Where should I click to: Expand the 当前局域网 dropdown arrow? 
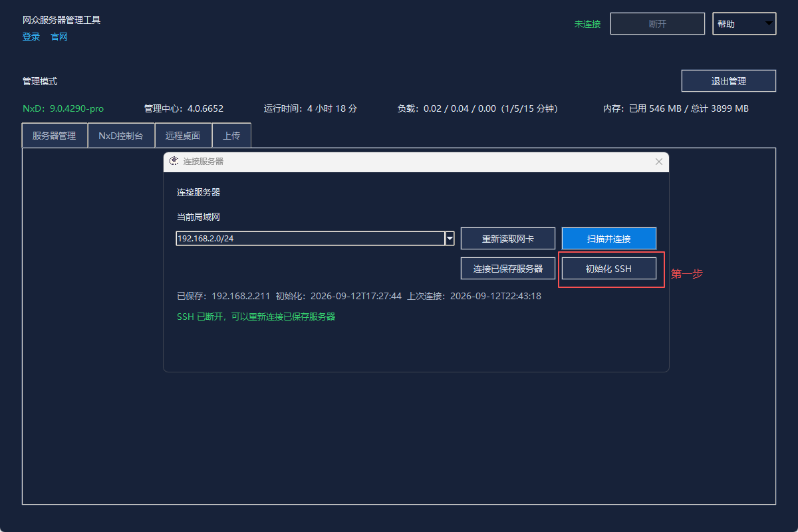point(450,239)
